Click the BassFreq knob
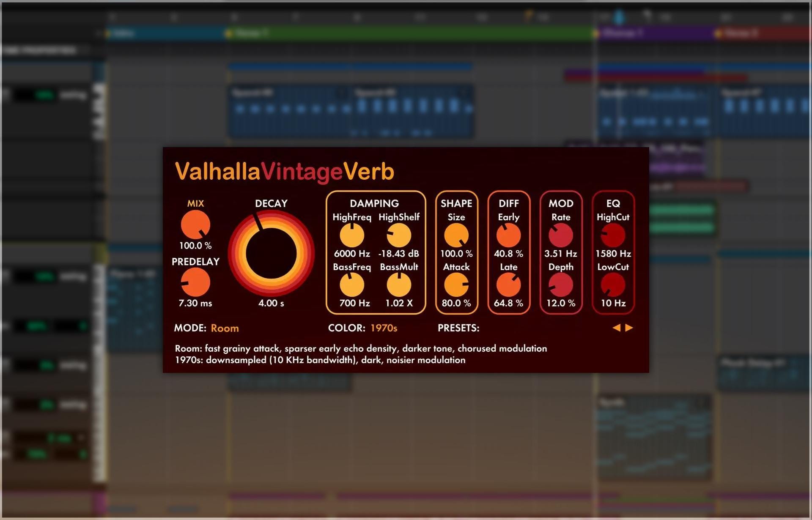 pos(352,285)
